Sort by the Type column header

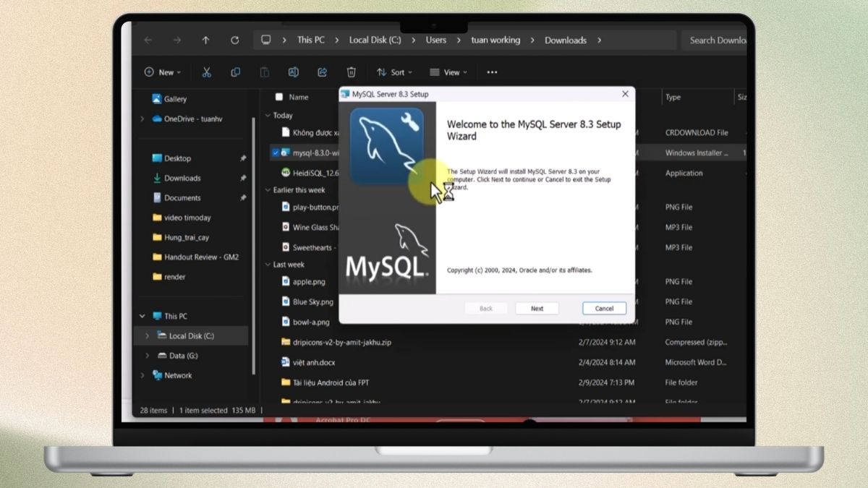(x=673, y=97)
